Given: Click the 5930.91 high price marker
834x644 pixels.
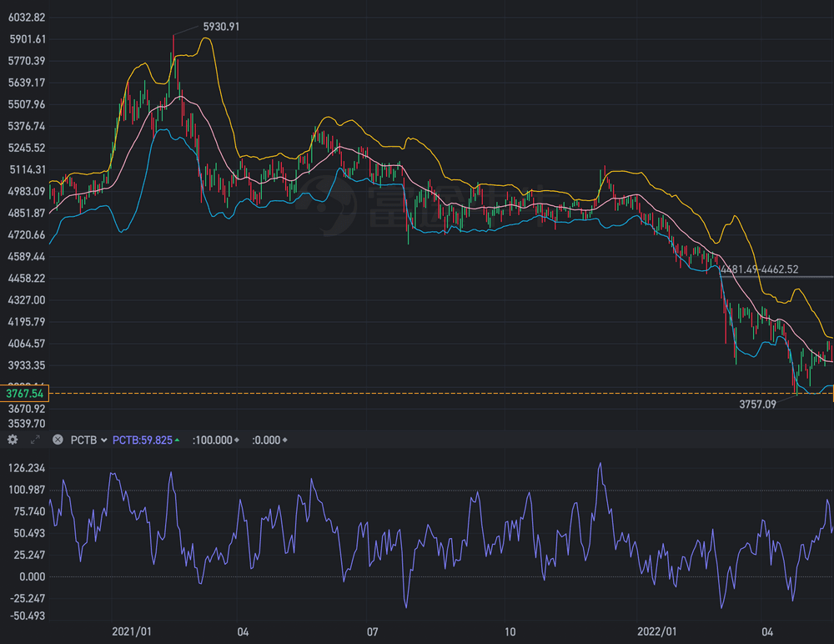Looking at the screenshot, I should click(x=222, y=27).
